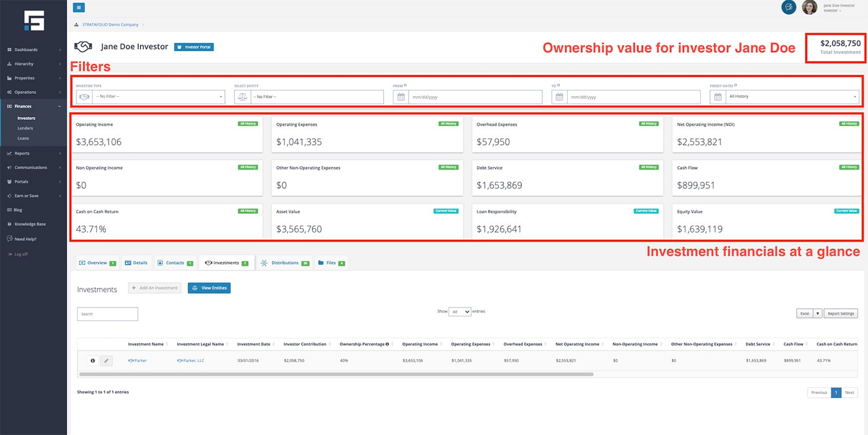The width and height of the screenshot is (868, 435).
Task: Open the Show entries dropdown
Action: pyautogui.click(x=461, y=312)
